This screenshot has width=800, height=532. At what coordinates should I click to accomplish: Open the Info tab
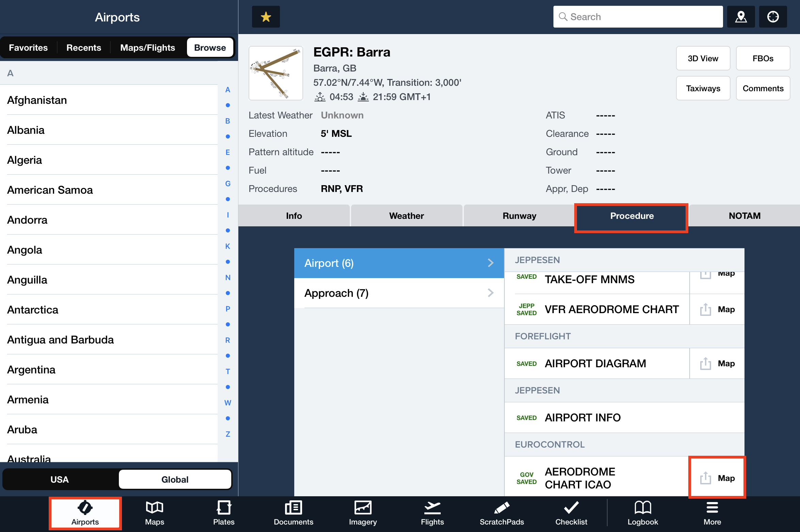(294, 216)
